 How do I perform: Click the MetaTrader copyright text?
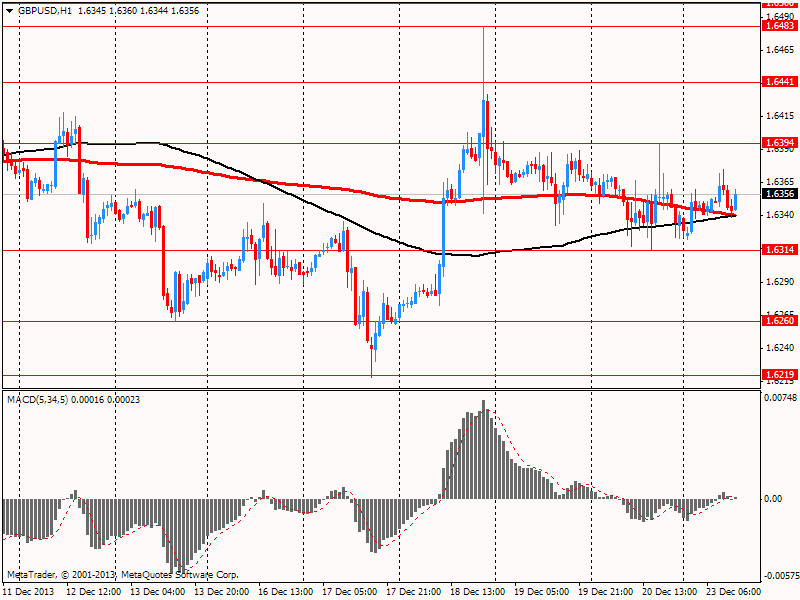(122, 574)
